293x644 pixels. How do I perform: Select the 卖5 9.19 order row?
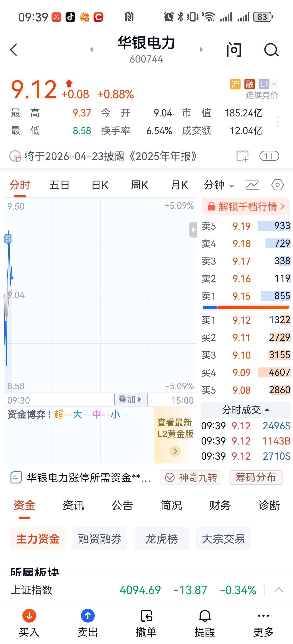tap(246, 226)
